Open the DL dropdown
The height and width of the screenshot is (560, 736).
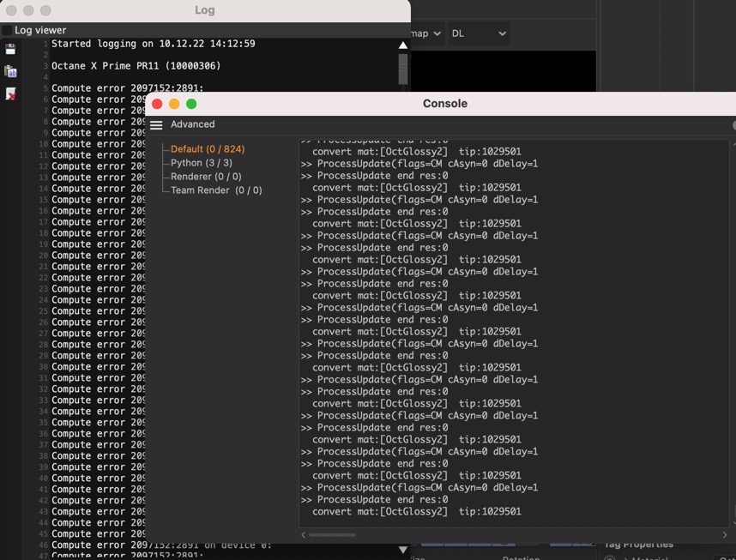click(479, 33)
